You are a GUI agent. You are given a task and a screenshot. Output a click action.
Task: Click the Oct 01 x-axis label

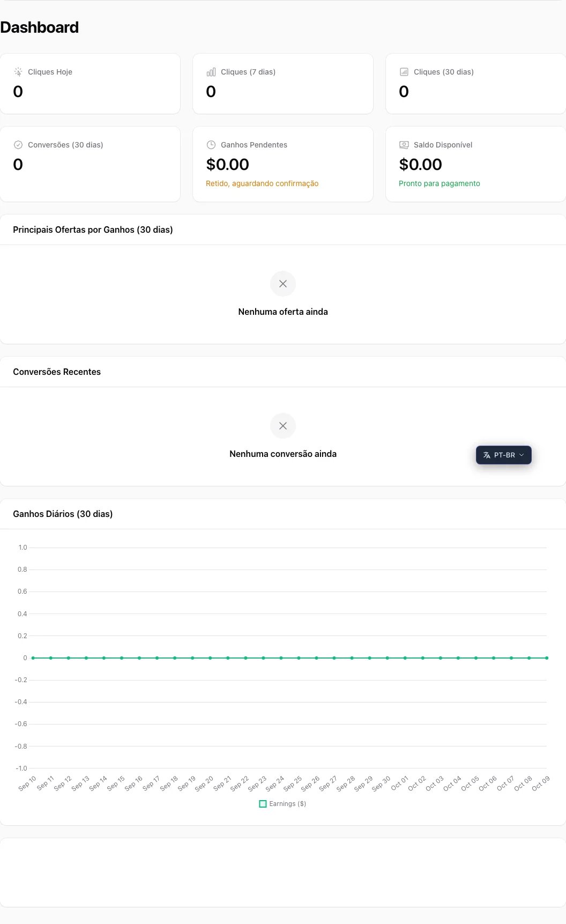(x=399, y=783)
